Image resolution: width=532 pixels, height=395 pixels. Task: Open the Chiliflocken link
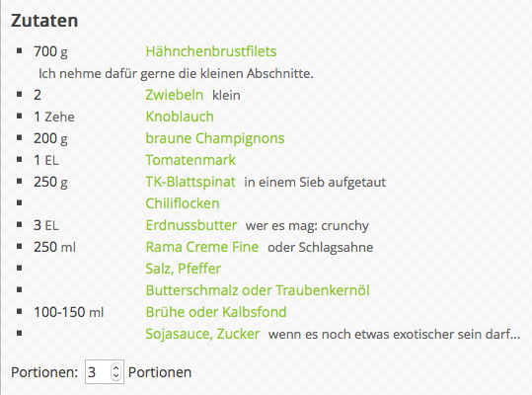click(x=183, y=203)
